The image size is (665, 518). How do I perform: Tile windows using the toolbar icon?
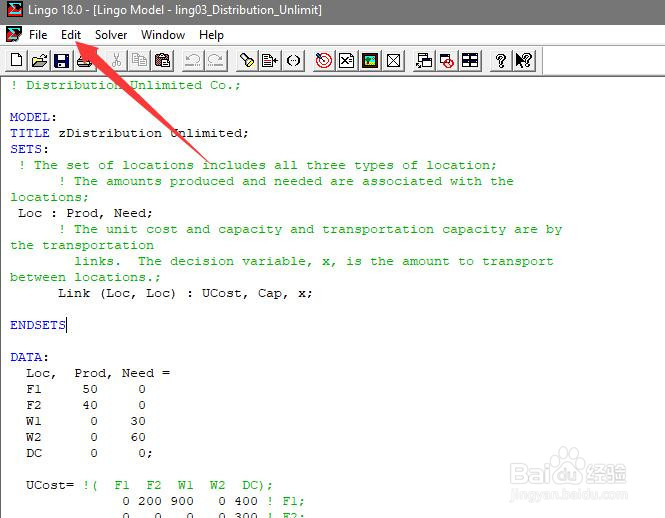(470, 61)
